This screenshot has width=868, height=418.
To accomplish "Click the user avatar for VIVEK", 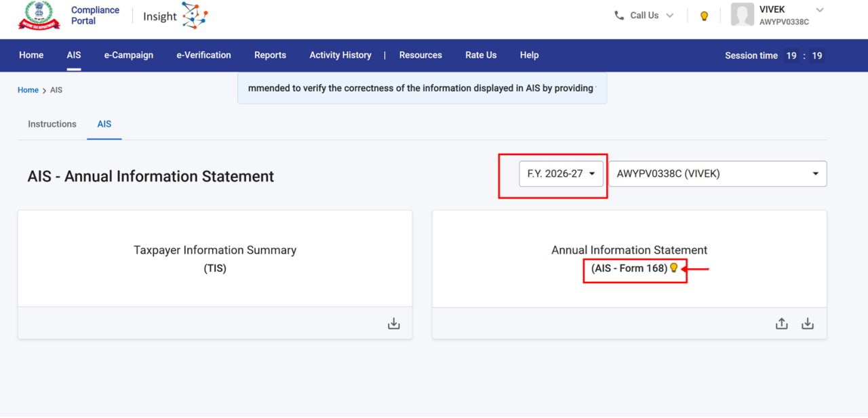I will [x=742, y=15].
